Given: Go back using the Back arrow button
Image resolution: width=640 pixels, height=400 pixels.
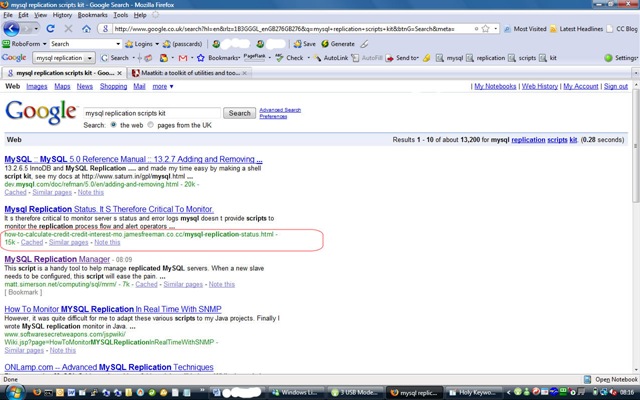Looking at the screenshot, I should 11,29.
